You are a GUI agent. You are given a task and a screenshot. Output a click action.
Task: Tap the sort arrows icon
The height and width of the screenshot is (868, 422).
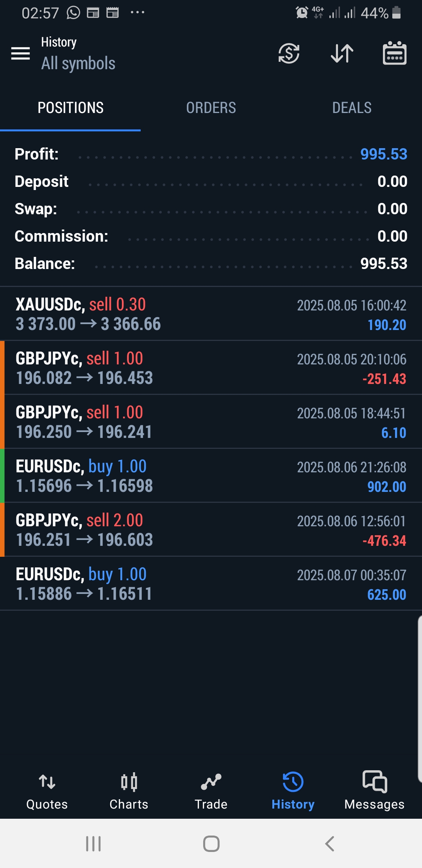coord(342,54)
